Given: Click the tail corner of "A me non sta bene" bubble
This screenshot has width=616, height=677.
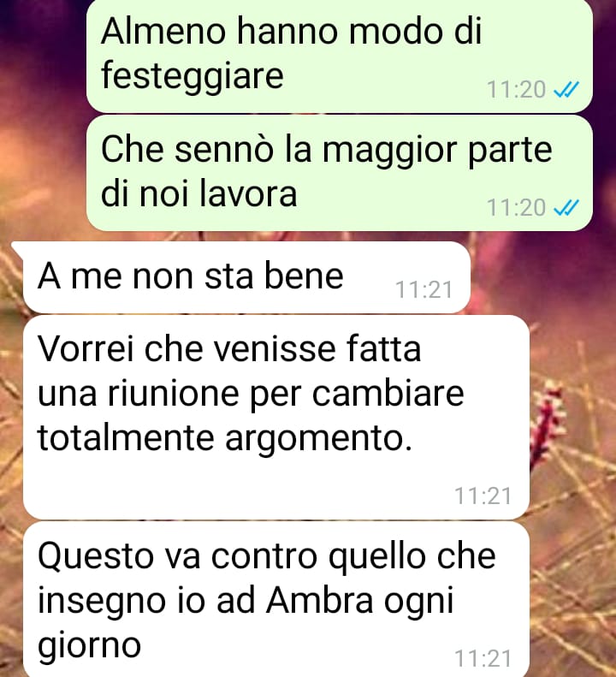Looking at the screenshot, I should pos(17,250).
